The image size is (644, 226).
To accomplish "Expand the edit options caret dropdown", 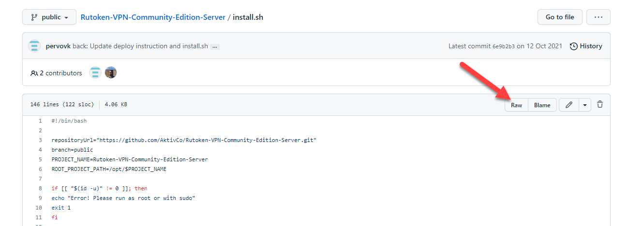I will [585, 105].
